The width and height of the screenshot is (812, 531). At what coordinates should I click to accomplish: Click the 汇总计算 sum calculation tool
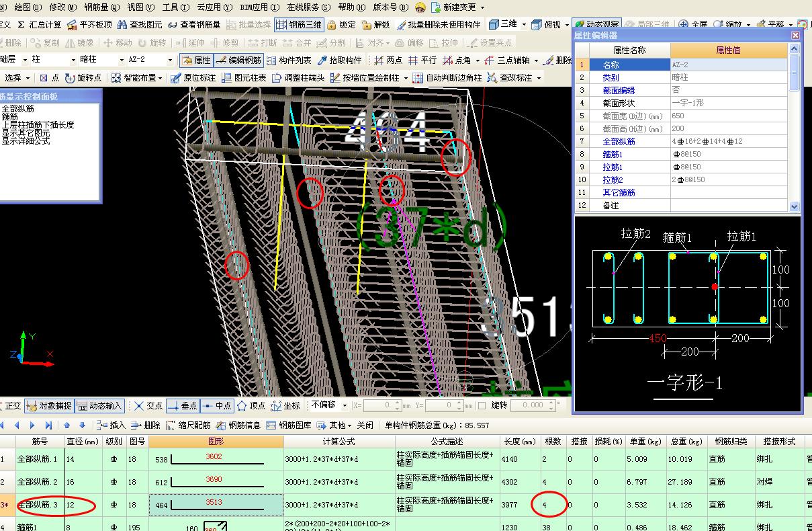(39, 24)
